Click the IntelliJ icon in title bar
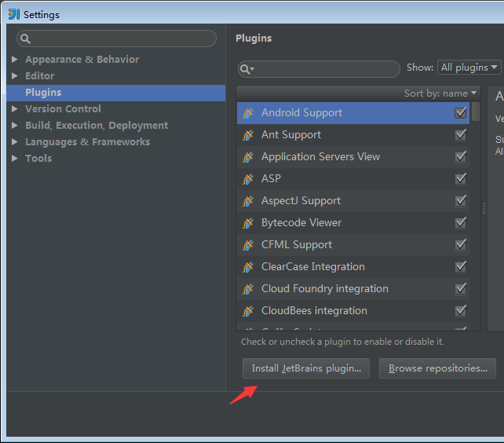Viewport: 504px width, 443px height. point(13,14)
